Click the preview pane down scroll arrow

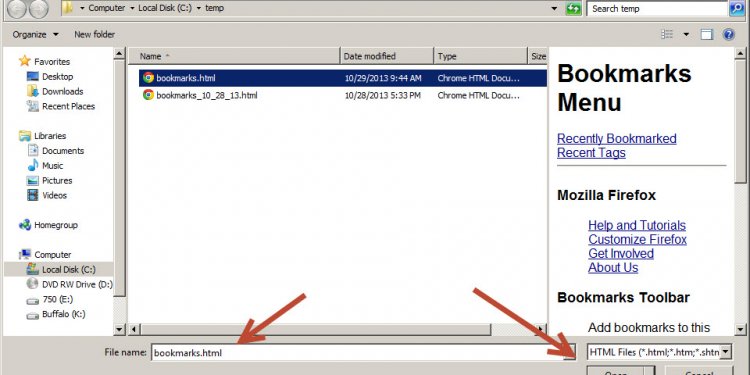740,329
